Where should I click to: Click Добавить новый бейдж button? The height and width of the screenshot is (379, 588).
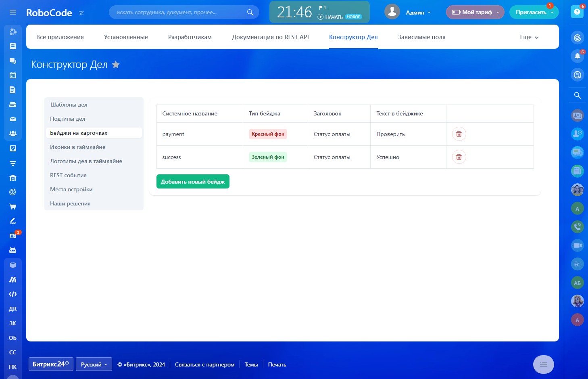tap(193, 182)
